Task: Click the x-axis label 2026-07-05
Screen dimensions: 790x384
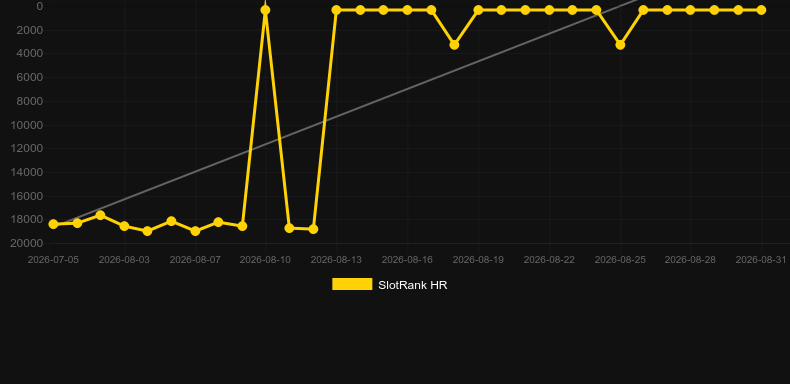Action: click(x=53, y=260)
